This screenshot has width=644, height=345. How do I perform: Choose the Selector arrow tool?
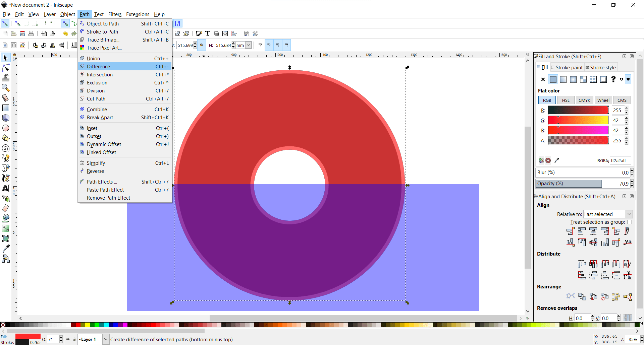point(6,58)
